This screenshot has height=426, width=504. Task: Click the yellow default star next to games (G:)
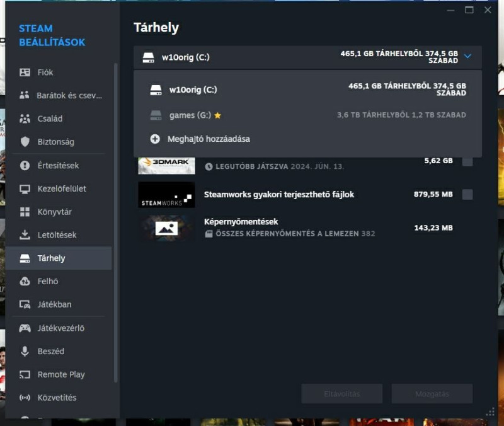(x=217, y=115)
